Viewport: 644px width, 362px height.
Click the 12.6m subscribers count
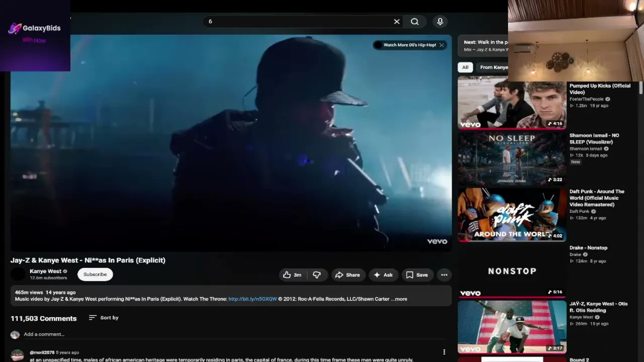pos(48,278)
